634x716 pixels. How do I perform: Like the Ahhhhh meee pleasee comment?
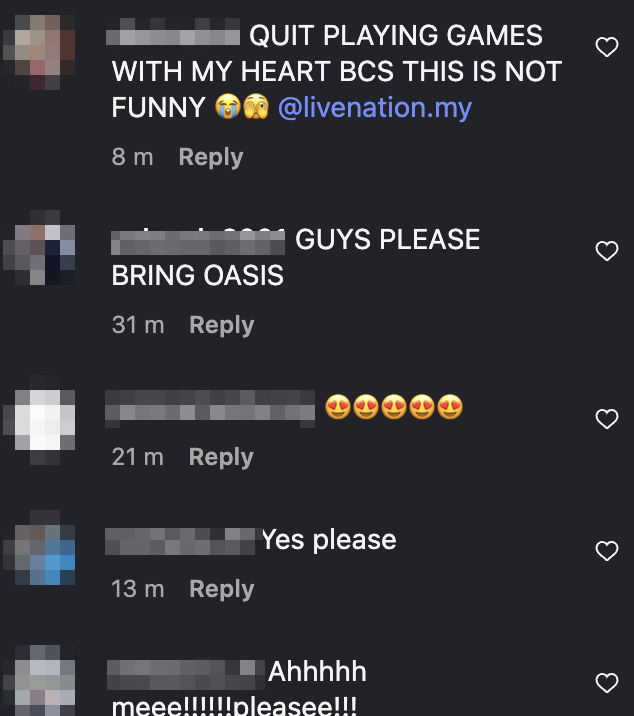click(607, 683)
